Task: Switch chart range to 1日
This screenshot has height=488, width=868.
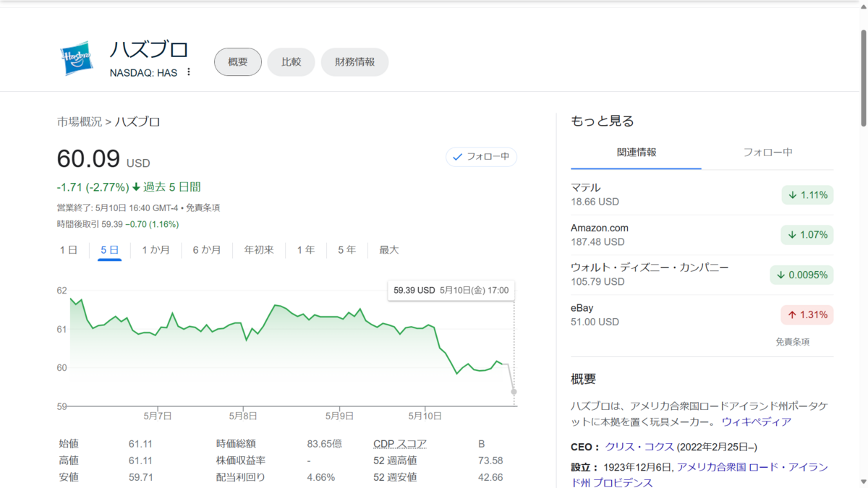Action: 68,250
